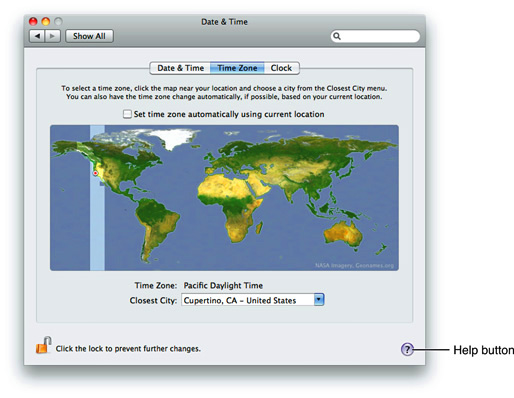Click the Show All button
This screenshot has height=398, width=514.
coord(89,36)
